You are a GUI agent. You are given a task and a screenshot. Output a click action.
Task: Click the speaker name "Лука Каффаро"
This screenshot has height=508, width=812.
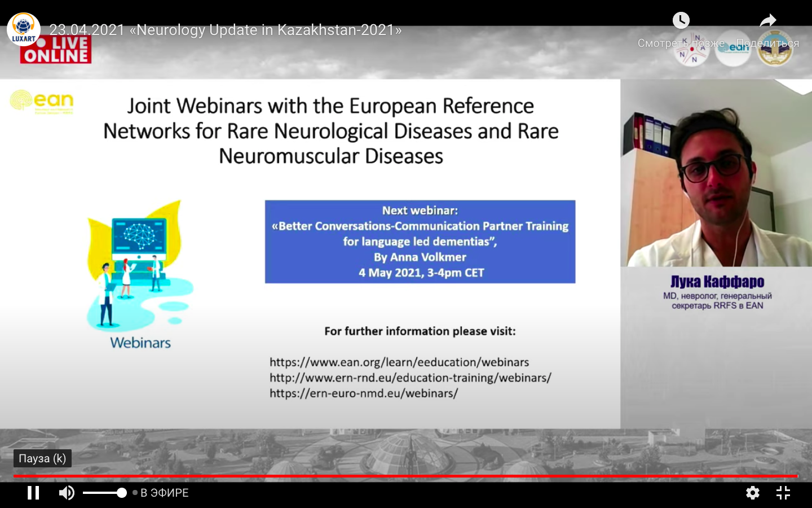coord(717,282)
